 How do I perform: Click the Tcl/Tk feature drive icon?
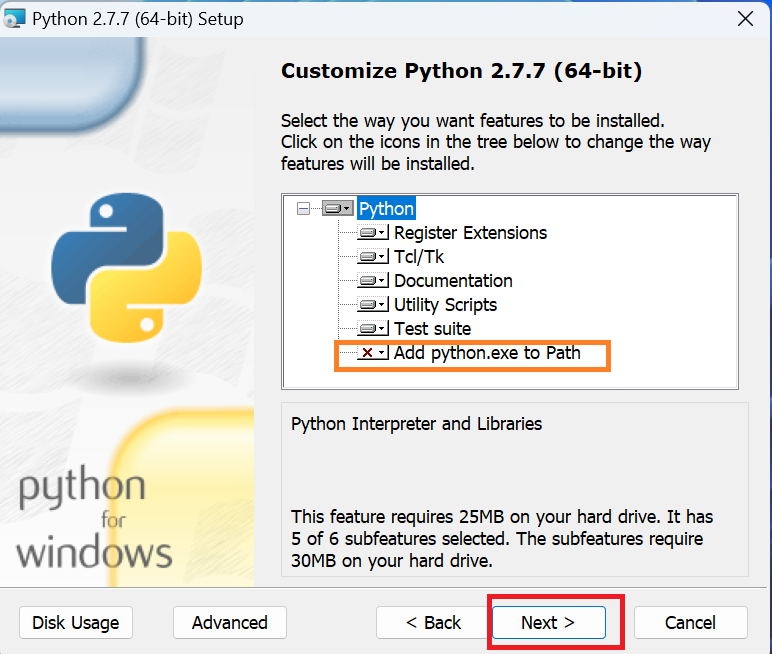pyautogui.click(x=373, y=257)
